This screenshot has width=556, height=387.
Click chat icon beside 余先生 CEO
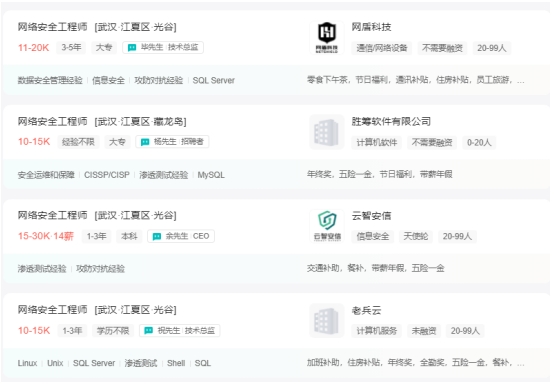[157, 236]
